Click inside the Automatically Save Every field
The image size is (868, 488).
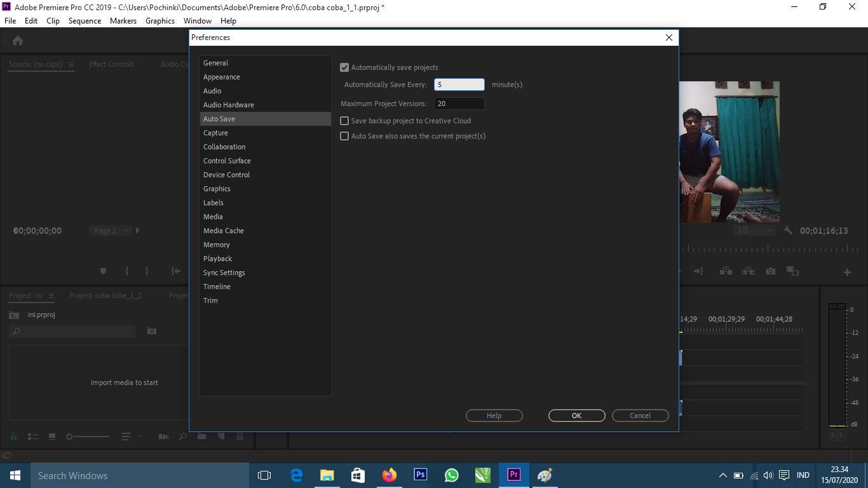click(459, 84)
